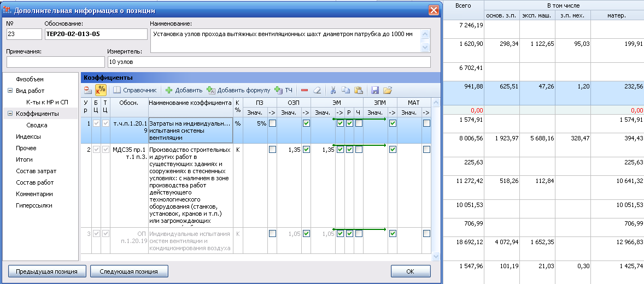Click the Наименование field scroll-down arrow
This screenshot has height=284, width=644.
pos(425,47)
